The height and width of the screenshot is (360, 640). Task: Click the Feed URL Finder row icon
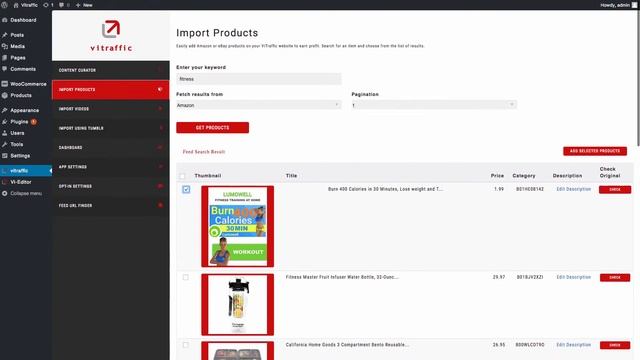coord(160,205)
